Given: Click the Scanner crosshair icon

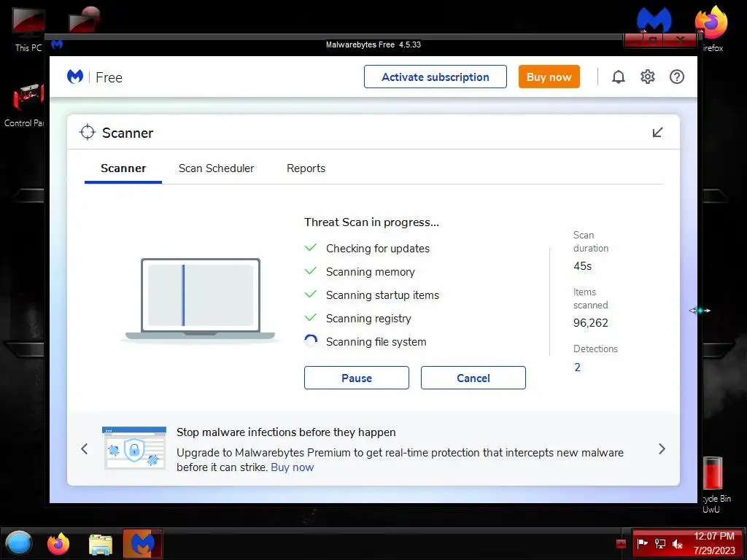Looking at the screenshot, I should coord(88,133).
